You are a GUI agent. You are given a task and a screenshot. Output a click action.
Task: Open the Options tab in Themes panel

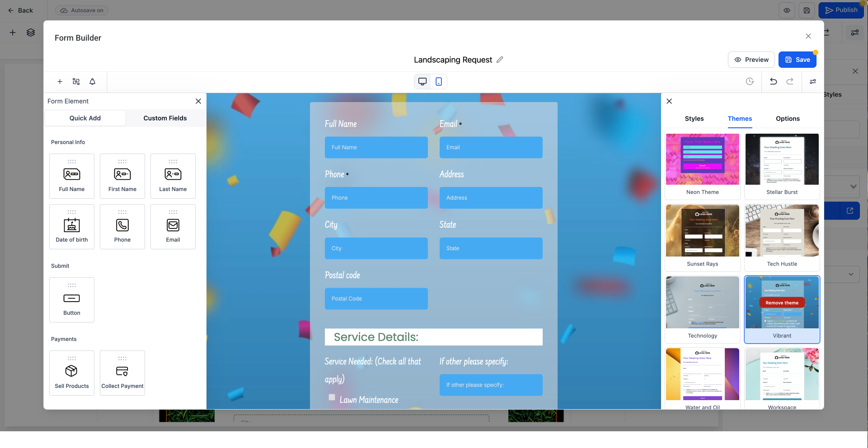click(788, 119)
